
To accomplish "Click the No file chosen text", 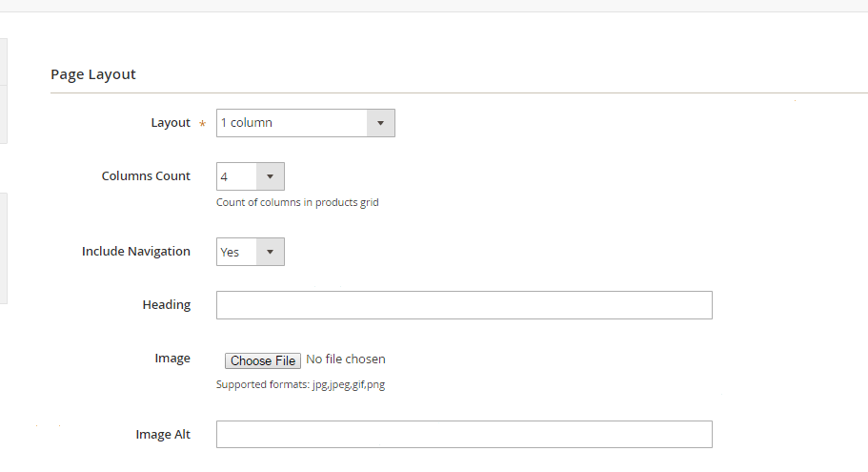I will coord(346,359).
